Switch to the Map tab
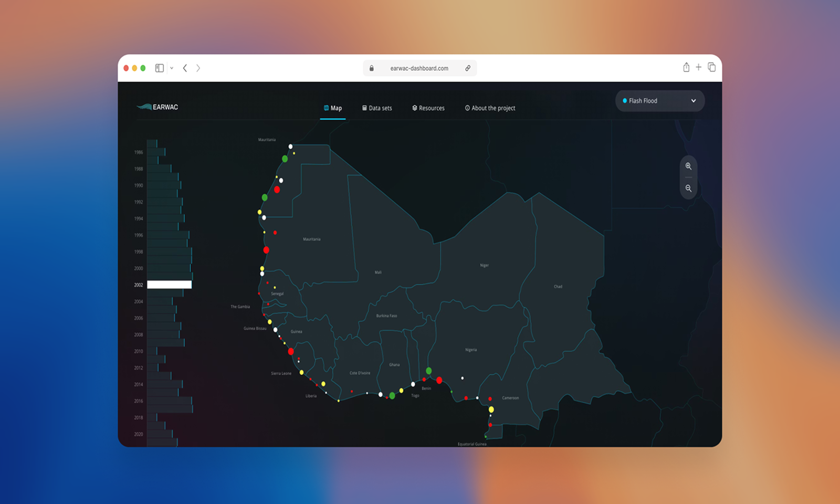Image resolution: width=840 pixels, height=504 pixels. pos(333,108)
